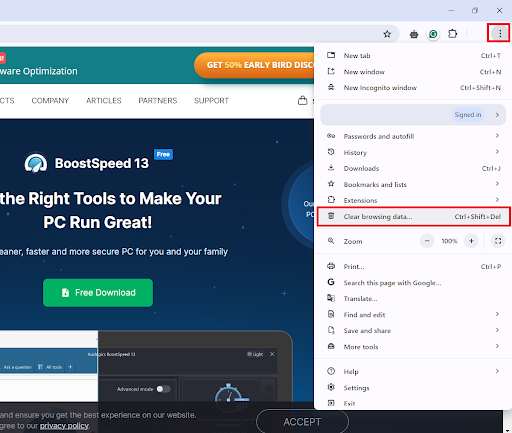Open the Chrome three-dot menu button
This screenshot has height=433, width=512.
500,33
